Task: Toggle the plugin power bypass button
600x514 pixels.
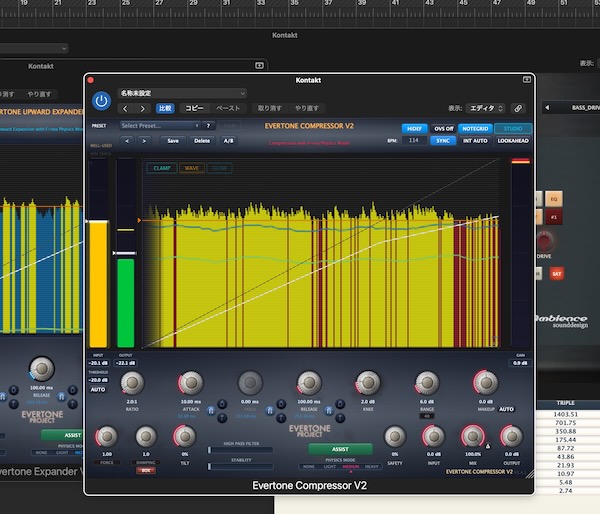Action: [x=101, y=101]
